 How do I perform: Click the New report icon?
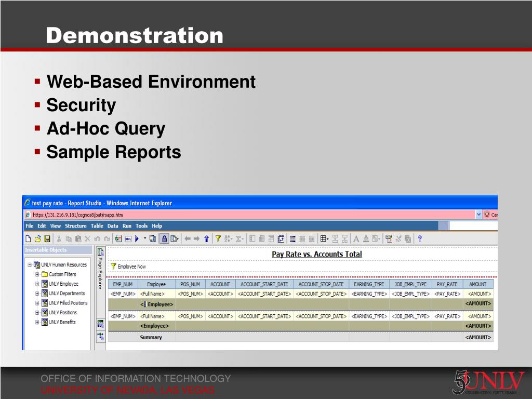pyautogui.click(x=28, y=239)
